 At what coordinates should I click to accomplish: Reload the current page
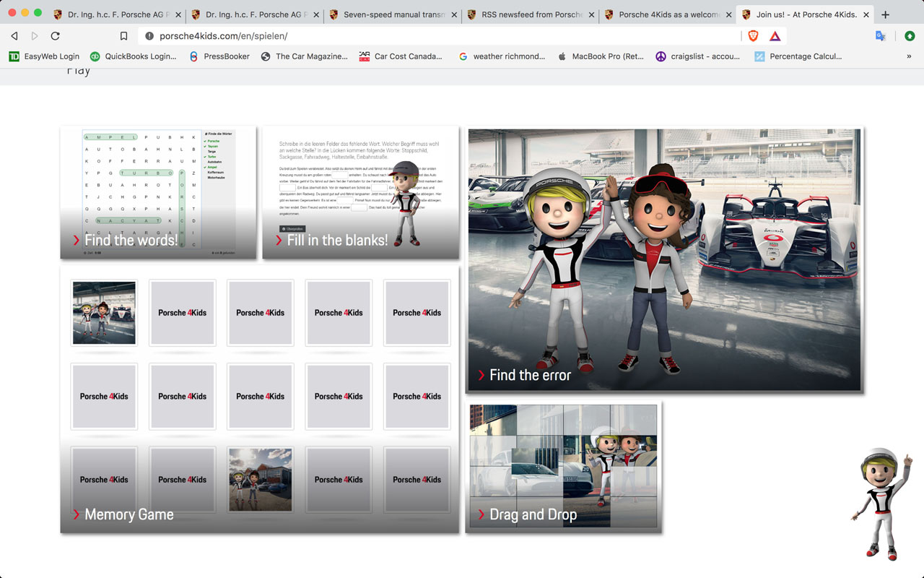point(56,35)
